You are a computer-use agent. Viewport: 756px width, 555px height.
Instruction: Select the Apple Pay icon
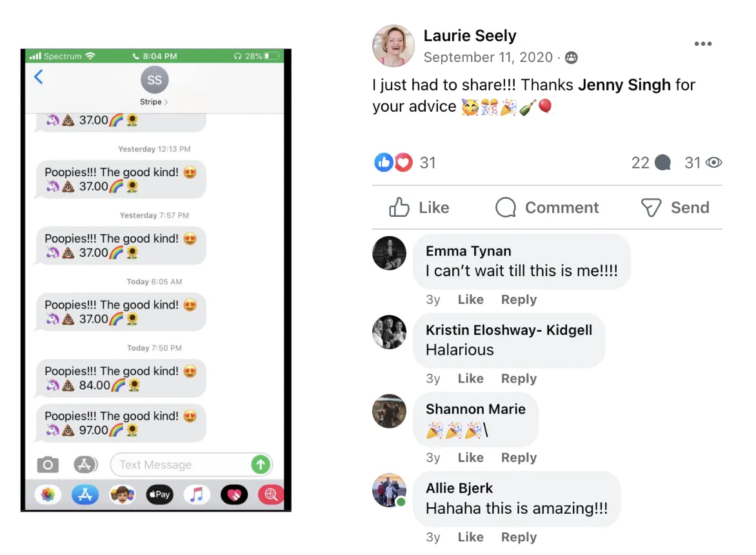159,495
